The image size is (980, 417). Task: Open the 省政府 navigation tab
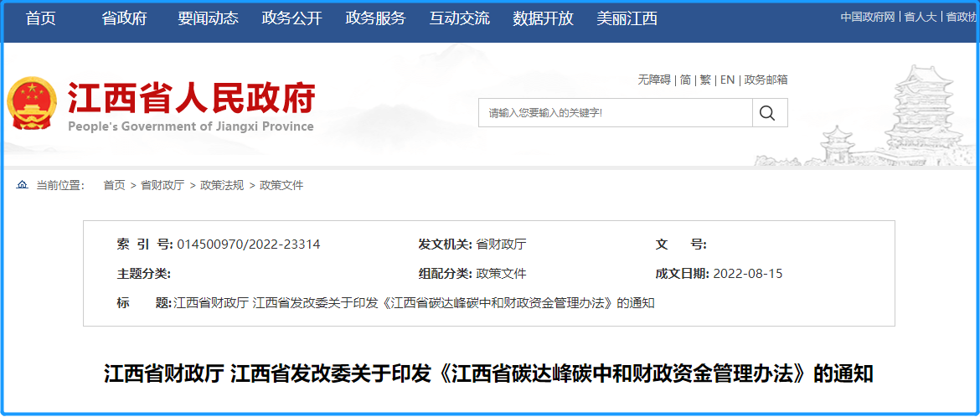click(x=124, y=18)
